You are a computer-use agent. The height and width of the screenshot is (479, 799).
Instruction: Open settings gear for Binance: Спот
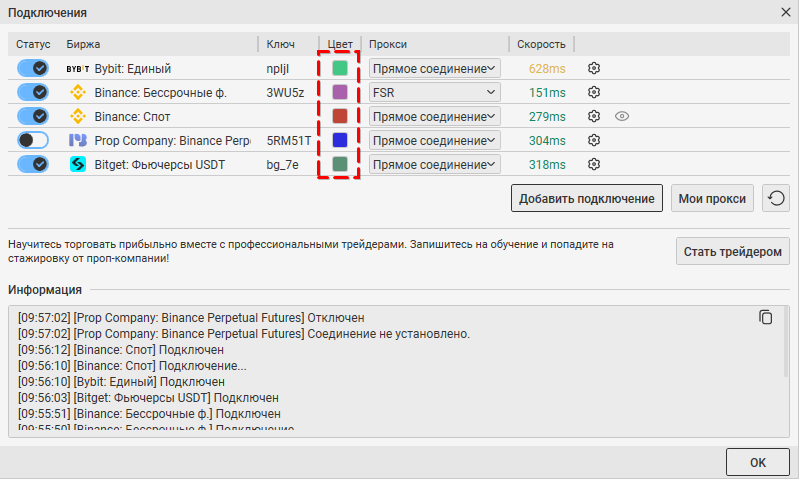coord(594,116)
